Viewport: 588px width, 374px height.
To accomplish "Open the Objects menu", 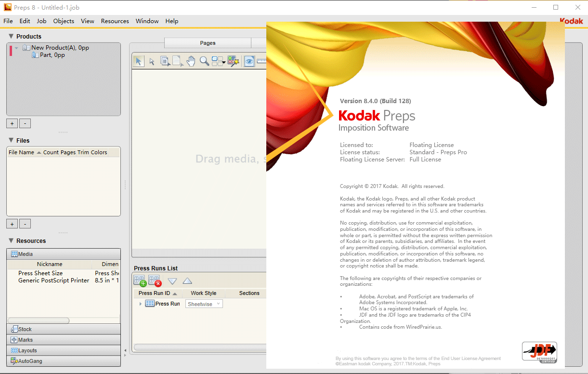I will [x=64, y=21].
